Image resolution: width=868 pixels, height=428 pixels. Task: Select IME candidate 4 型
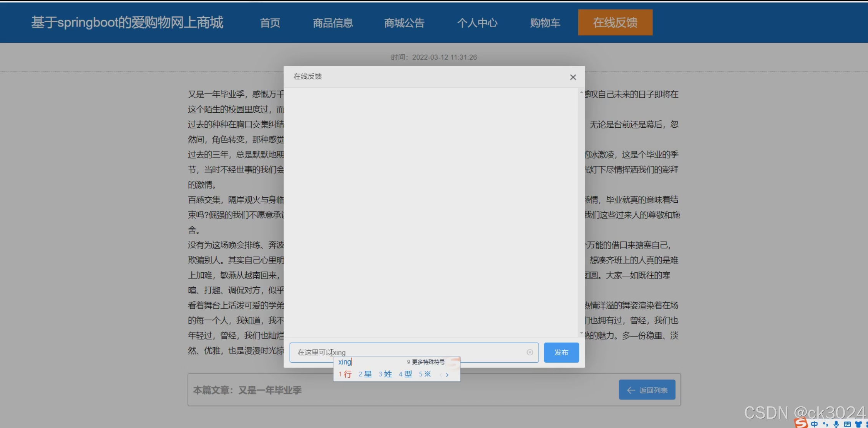click(x=405, y=374)
